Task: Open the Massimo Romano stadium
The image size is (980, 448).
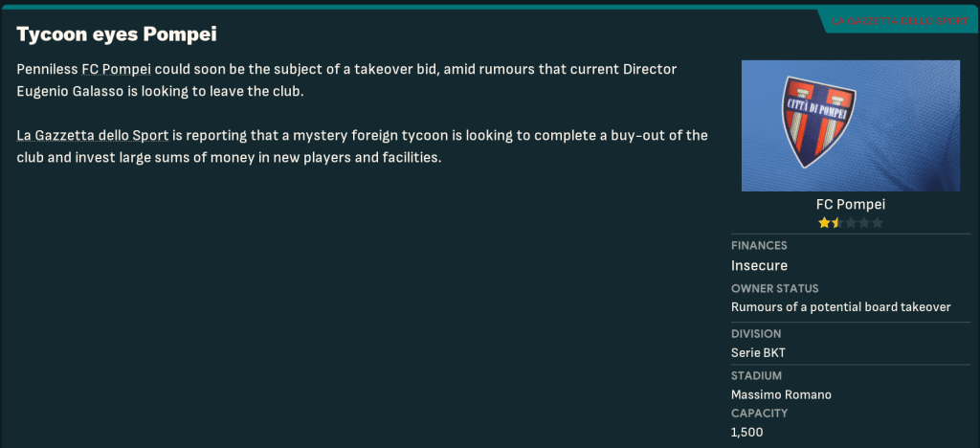Action: point(778,394)
